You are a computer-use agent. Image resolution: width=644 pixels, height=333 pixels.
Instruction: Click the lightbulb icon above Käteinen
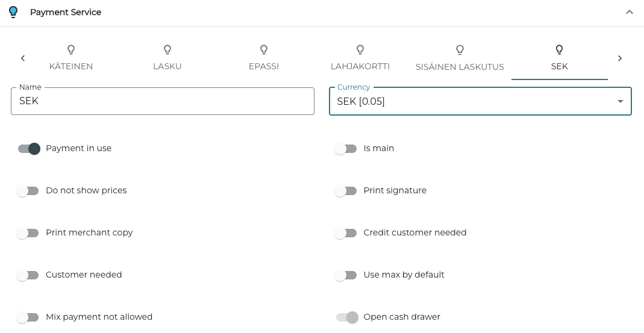click(x=71, y=49)
